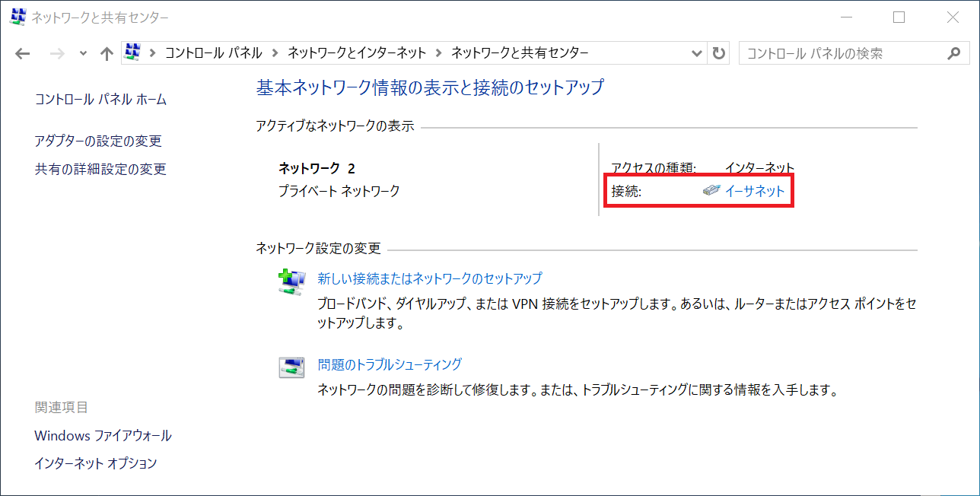Open インターネット オプション

pos(94,463)
